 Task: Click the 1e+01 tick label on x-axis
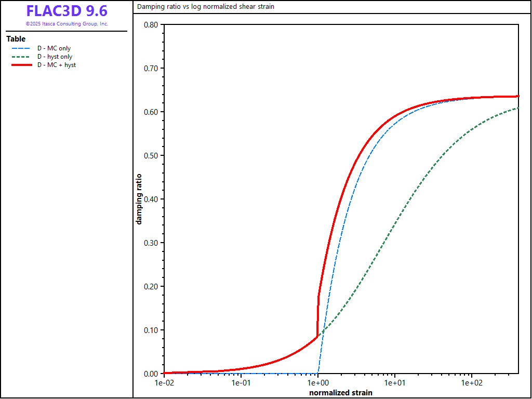pos(394,383)
